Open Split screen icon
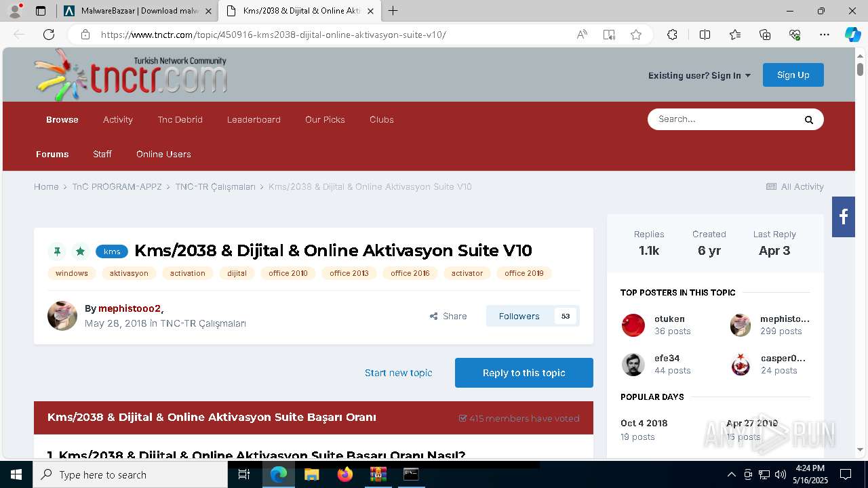 pos(705,35)
